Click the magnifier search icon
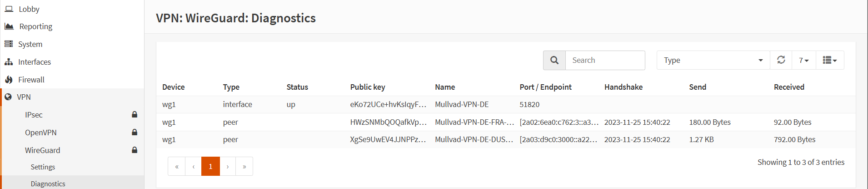Screen dimensions: 868x189 coord(554,60)
